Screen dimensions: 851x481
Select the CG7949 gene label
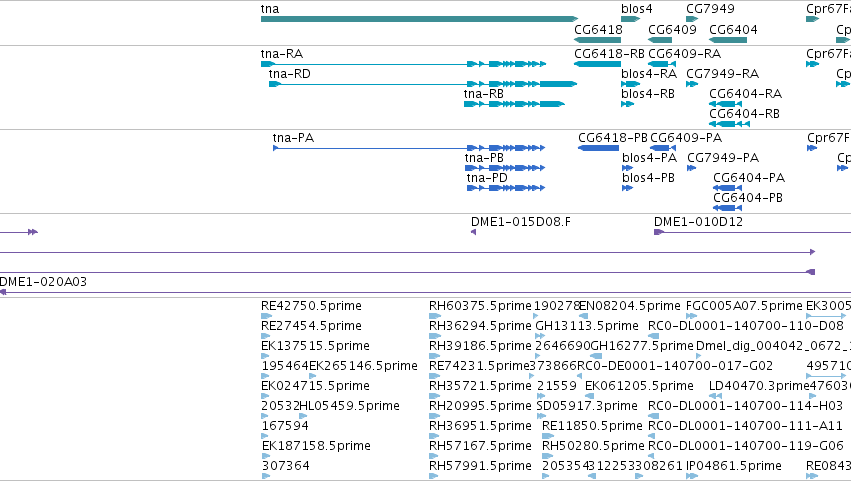tap(710, 9)
